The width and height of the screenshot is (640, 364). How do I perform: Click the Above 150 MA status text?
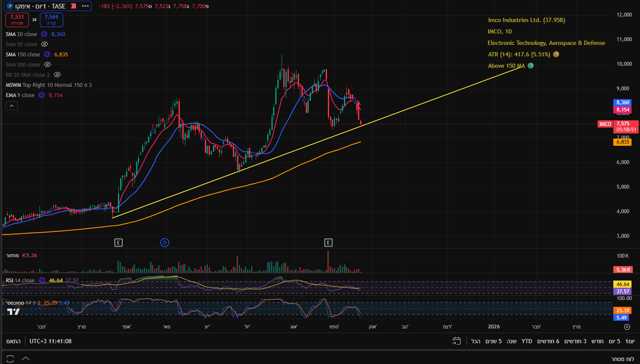pyautogui.click(x=506, y=66)
